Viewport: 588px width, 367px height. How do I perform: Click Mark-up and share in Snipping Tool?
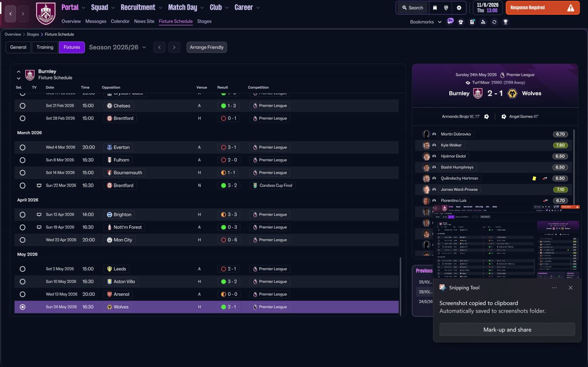[507, 330]
